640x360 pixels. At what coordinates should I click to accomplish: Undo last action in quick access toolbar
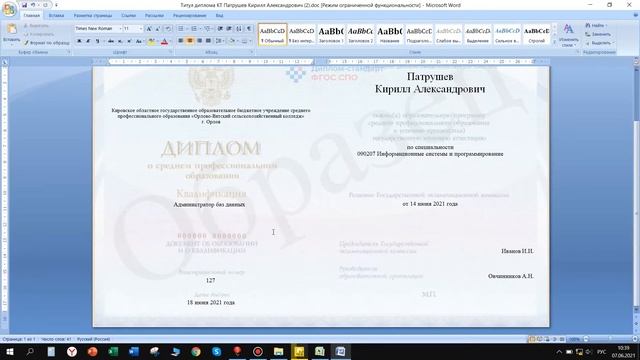click(x=33, y=5)
